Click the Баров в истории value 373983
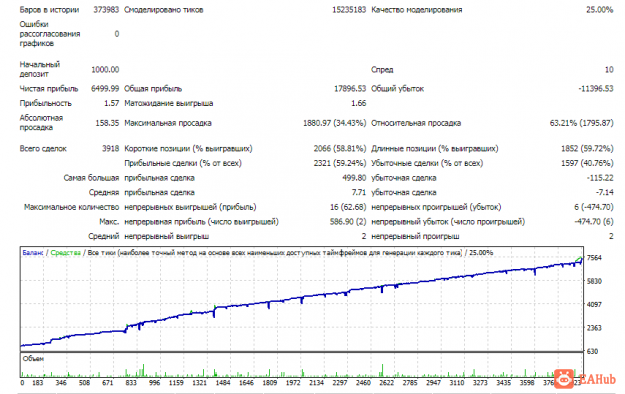The height and width of the screenshot is (394, 625). coord(106,10)
